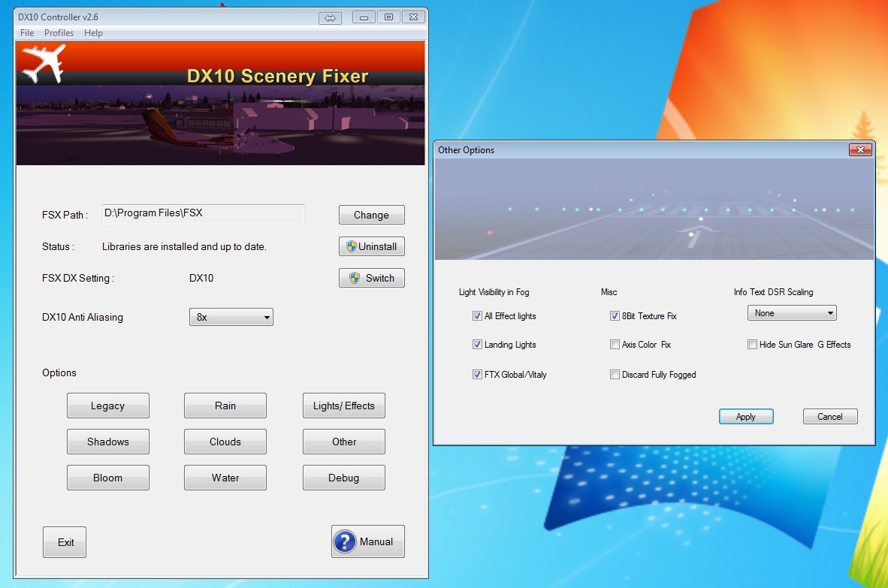Click the FSX Path text field
888x588 pixels.
[204, 214]
